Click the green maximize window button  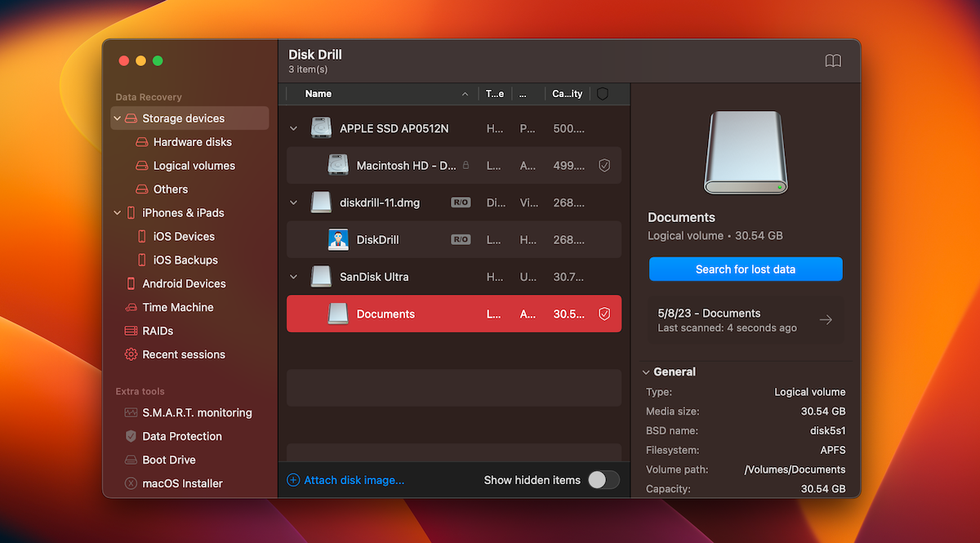(158, 61)
